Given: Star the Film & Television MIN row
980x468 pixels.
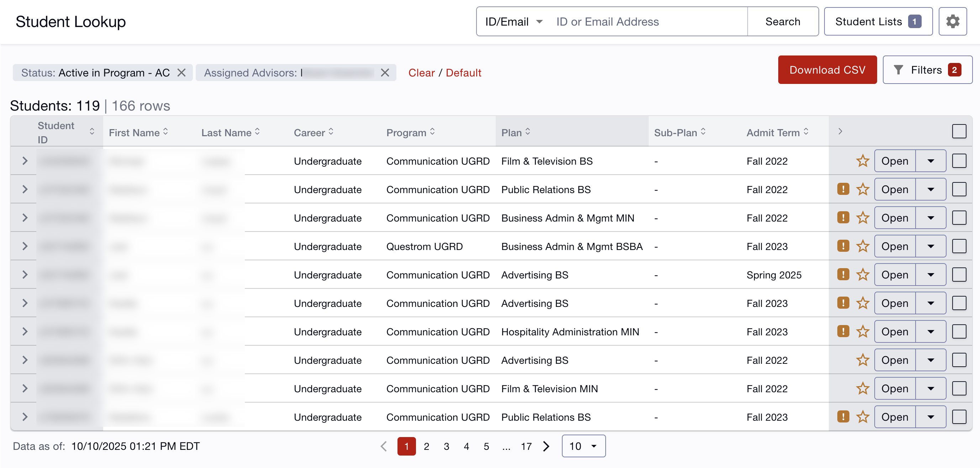Looking at the screenshot, I should [863, 389].
